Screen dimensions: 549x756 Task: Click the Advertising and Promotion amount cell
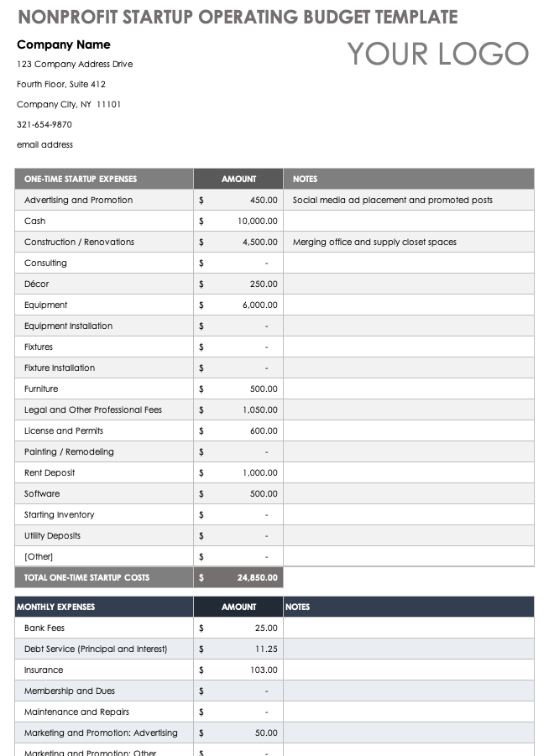238,200
